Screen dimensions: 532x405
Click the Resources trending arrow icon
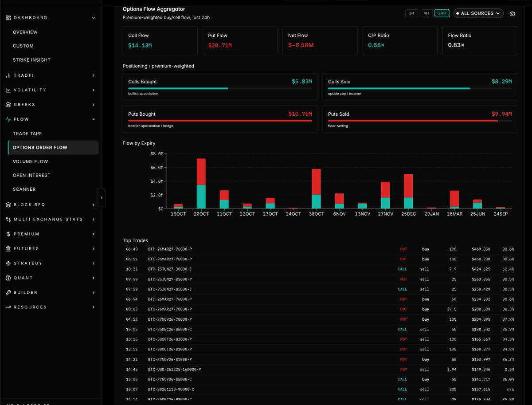(x=8, y=307)
